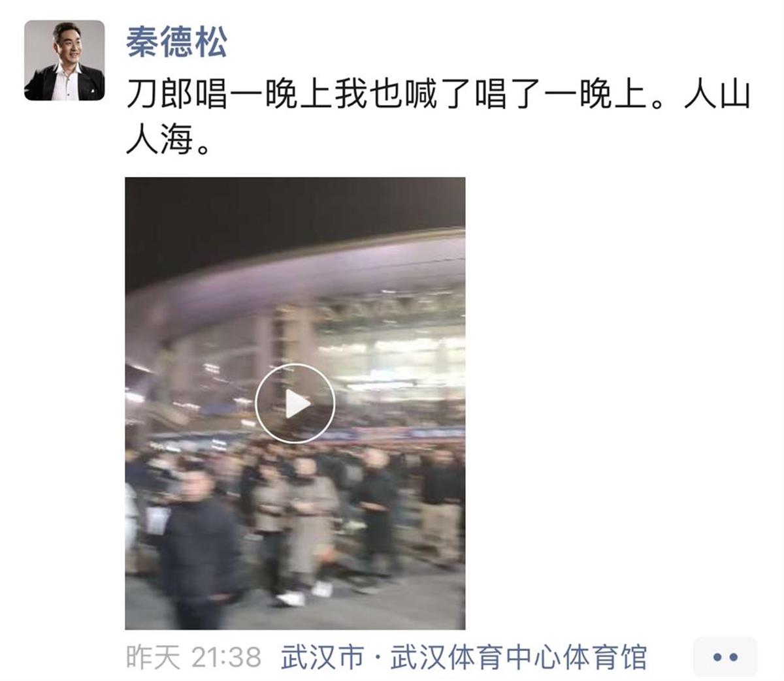The width and height of the screenshot is (784, 681).
Task: Play the video with the circular play button
Action: 295,404
